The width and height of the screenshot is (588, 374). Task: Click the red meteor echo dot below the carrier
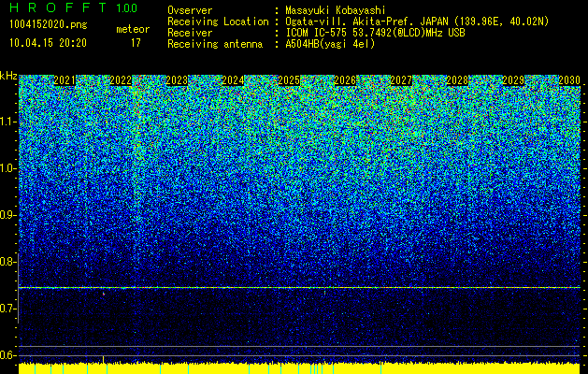click(x=104, y=295)
